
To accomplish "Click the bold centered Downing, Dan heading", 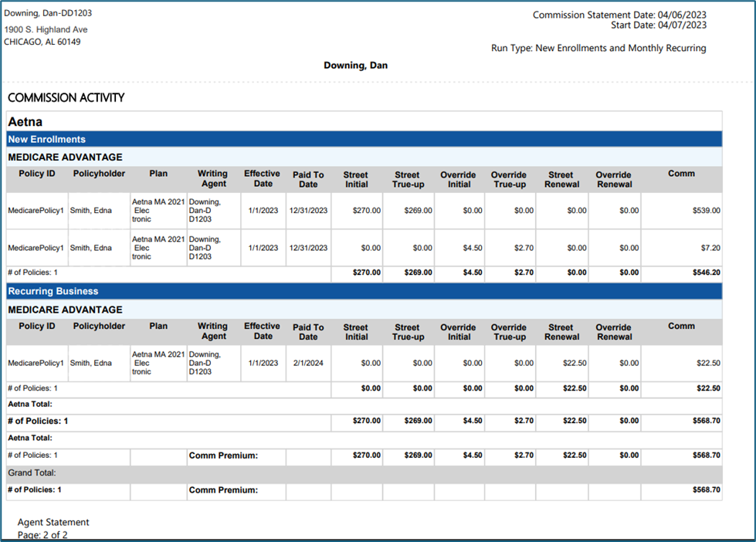I will click(355, 66).
